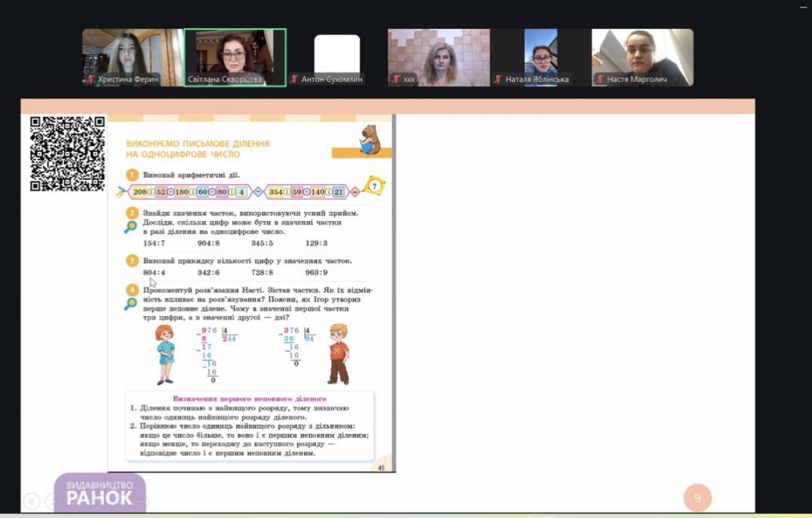
Task: Click the orange slide number 9 badge
Action: pos(697,497)
